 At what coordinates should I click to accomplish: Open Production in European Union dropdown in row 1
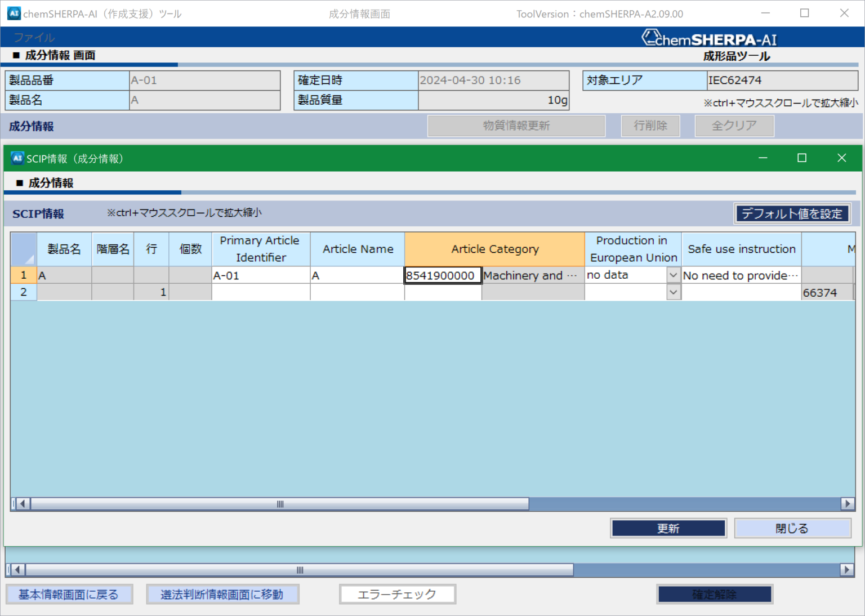pos(673,275)
